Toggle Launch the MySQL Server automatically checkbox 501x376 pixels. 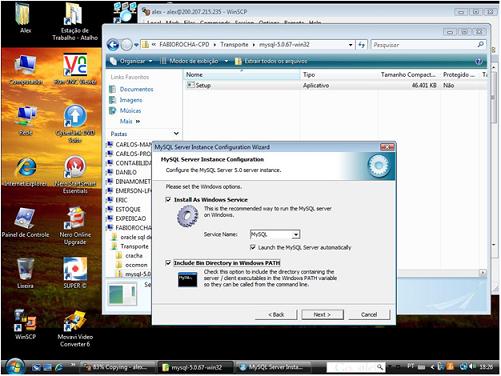(253, 247)
